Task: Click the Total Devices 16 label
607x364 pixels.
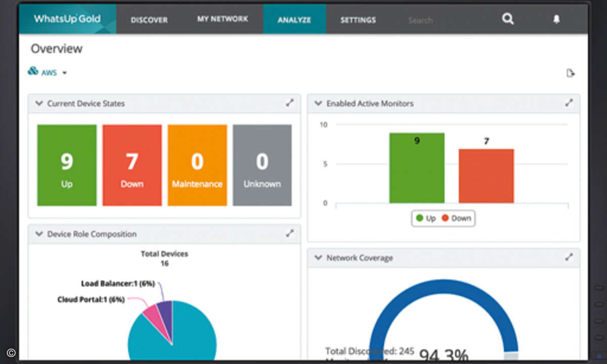Action: coord(164,258)
